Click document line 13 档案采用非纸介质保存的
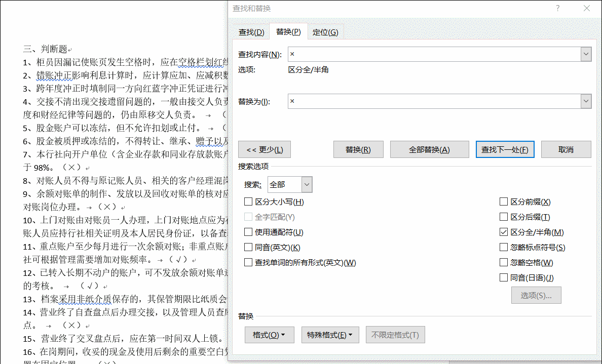602x364 pixels. [125, 299]
